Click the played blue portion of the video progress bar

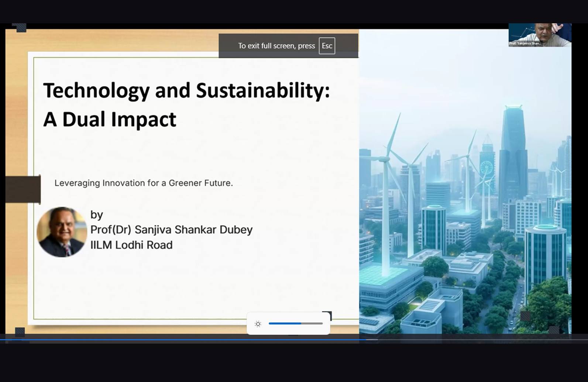(x=185, y=340)
